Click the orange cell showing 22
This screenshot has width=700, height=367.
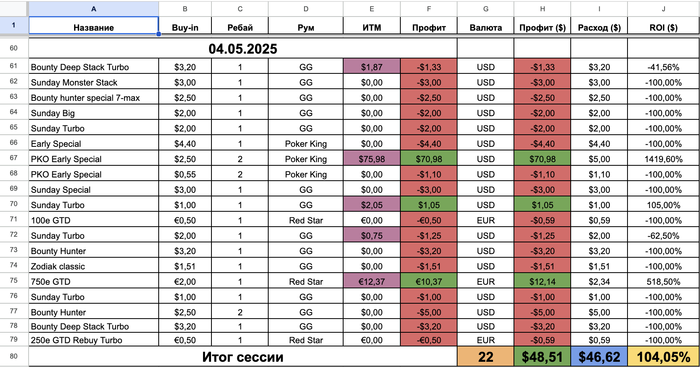pos(485,357)
